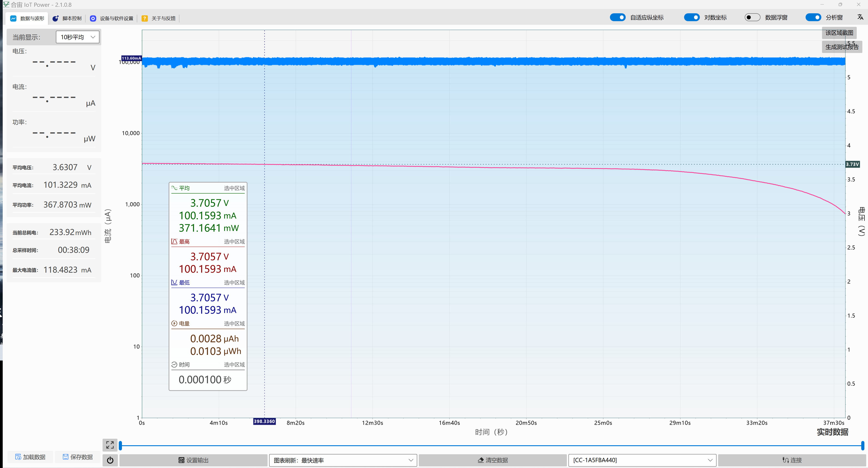868x468 pixels.
Task: Toggle the 对数坐标 switch
Action: point(692,17)
